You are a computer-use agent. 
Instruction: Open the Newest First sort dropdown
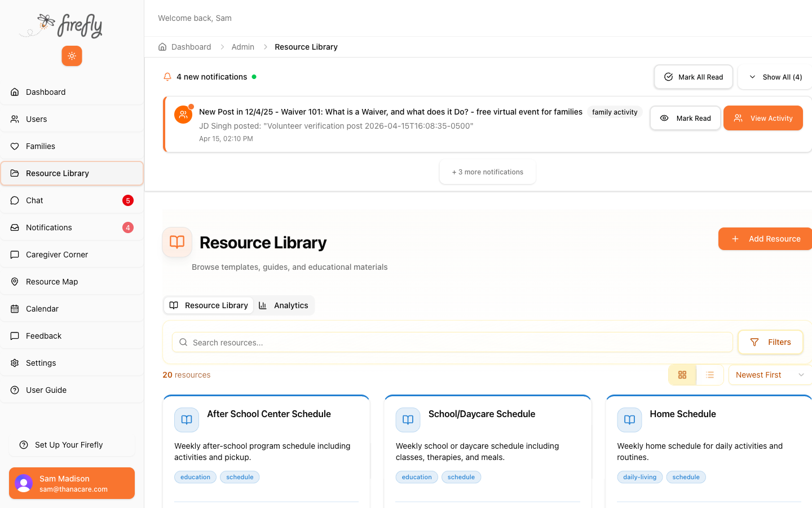(770, 375)
